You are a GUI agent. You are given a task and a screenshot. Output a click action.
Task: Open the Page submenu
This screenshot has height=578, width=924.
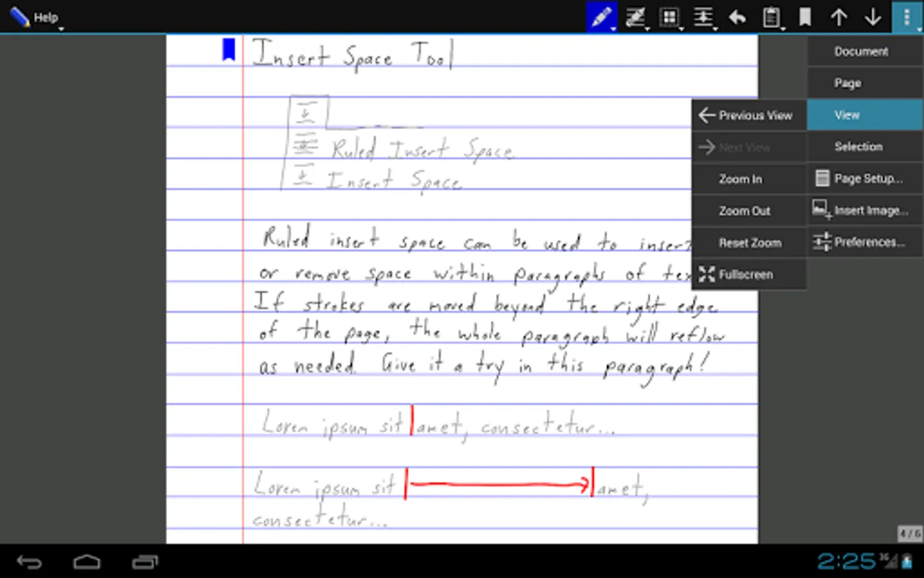(865, 83)
